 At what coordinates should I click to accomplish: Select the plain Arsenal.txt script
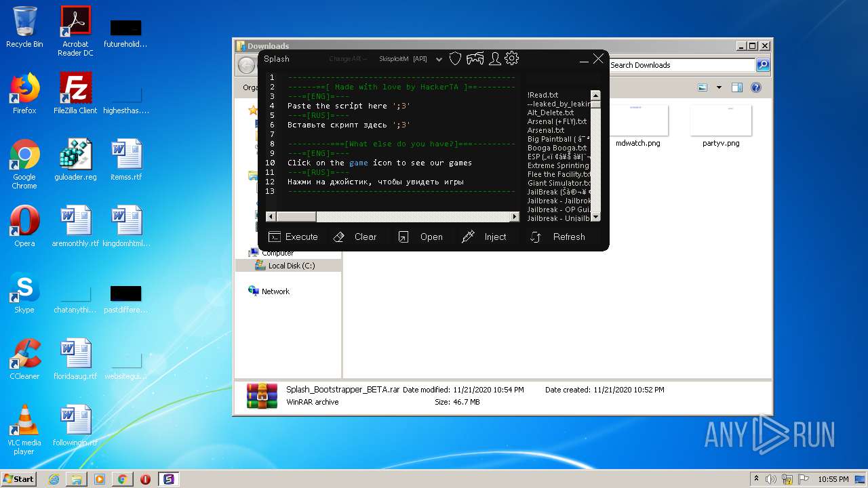click(x=546, y=130)
